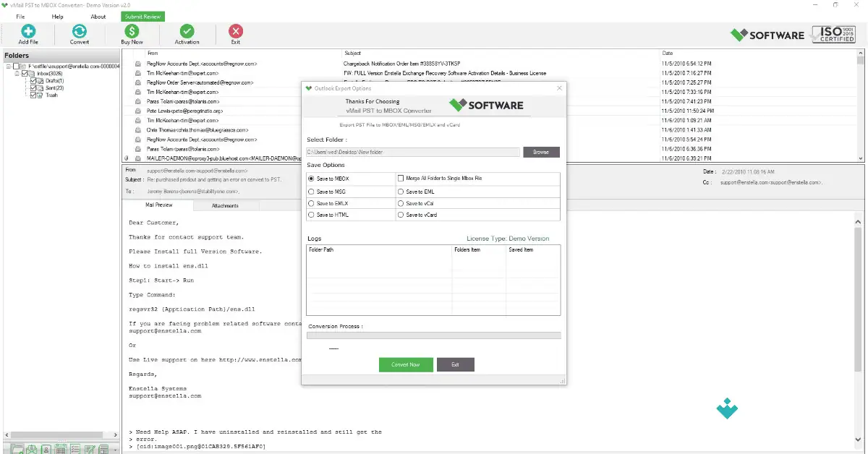Open the File menu
868x454 pixels.
(x=20, y=17)
